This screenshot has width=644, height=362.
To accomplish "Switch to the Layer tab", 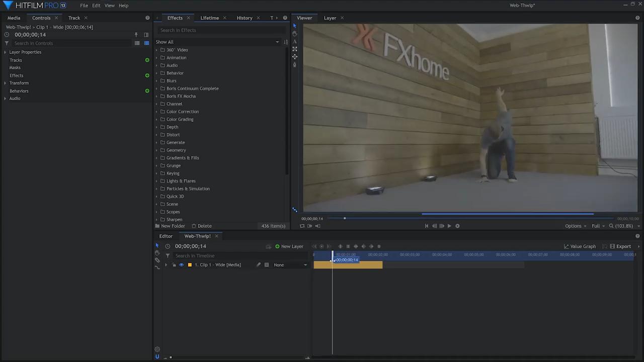I will (330, 18).
